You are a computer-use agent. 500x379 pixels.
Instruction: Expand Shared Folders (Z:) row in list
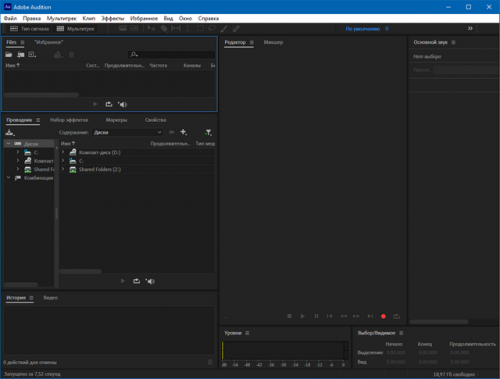(63, 169)
